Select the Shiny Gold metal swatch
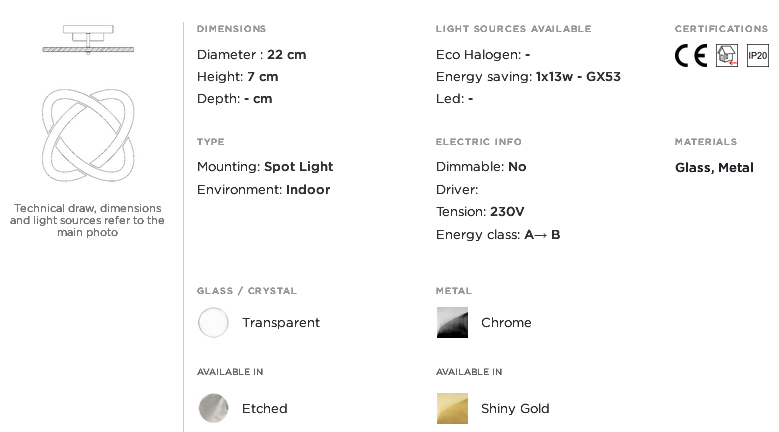The width and height of the screenshot is (779, 432). point(452,409)
